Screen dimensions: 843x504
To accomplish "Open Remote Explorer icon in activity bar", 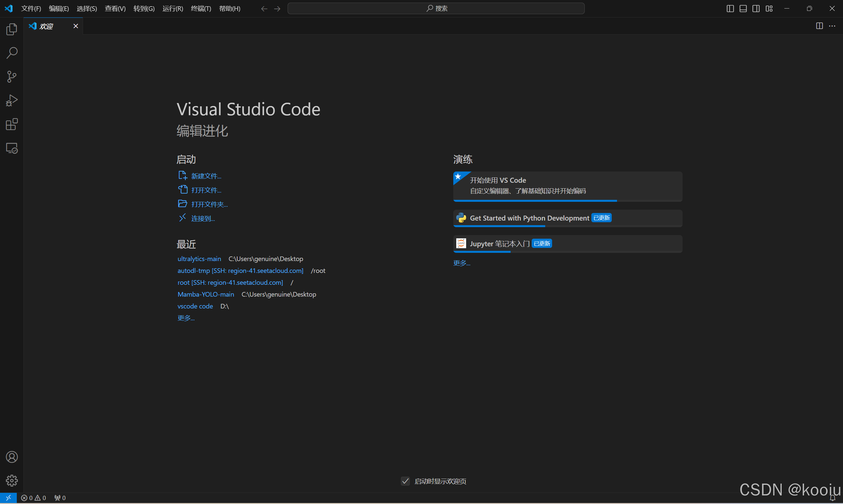I will pos(12,148).
